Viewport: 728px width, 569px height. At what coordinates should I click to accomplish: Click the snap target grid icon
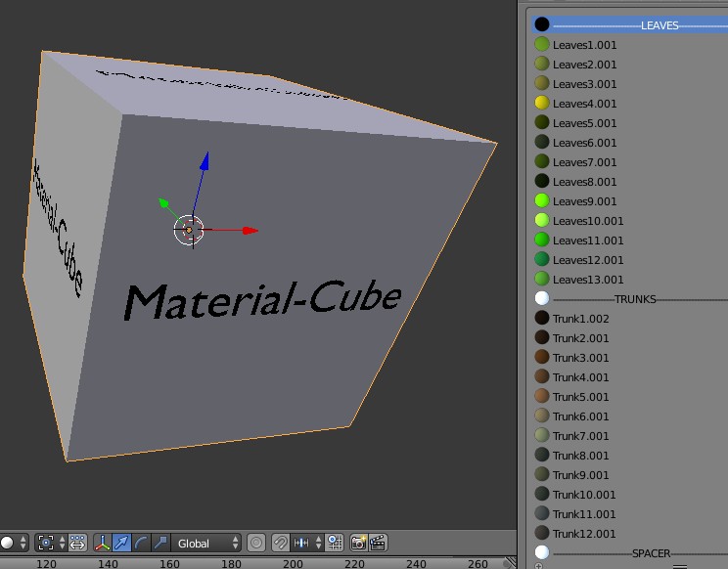pos(334,543)
